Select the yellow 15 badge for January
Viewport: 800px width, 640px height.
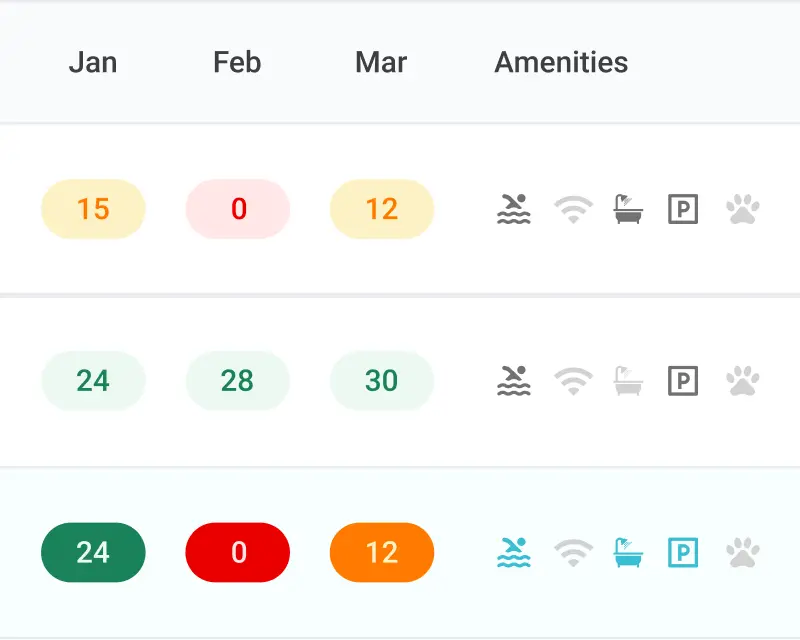[x=93, y=209]
